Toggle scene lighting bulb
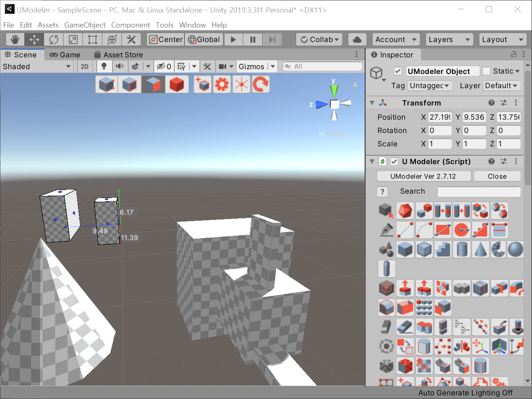The height and width of the screenshot is (399, 532). 104,66
